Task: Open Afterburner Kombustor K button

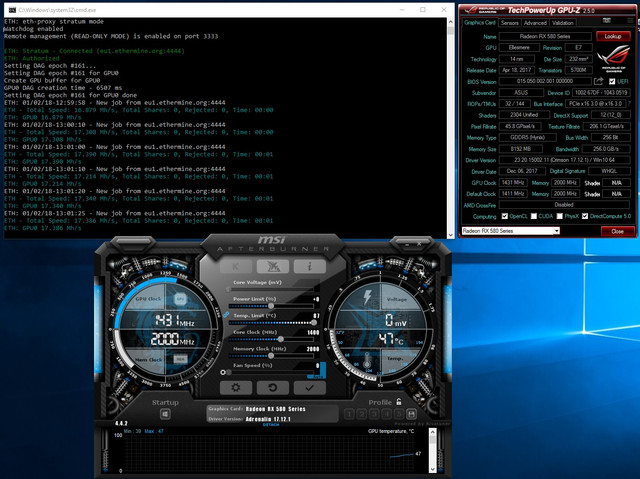Action: (236, 266)
